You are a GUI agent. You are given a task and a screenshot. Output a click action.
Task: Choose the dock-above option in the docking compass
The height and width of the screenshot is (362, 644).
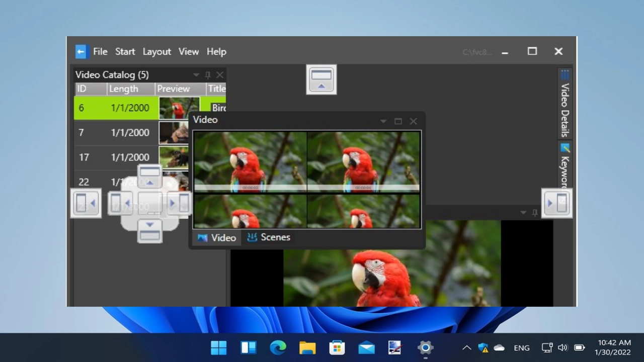click(149, 176)
